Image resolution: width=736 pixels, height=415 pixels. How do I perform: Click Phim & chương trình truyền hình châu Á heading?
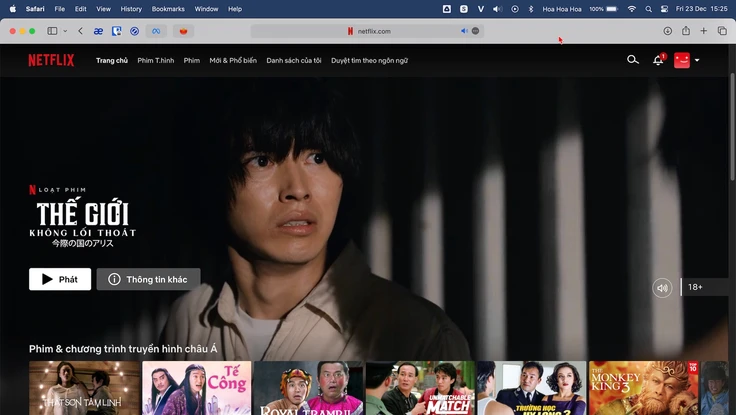click(123, 349)
